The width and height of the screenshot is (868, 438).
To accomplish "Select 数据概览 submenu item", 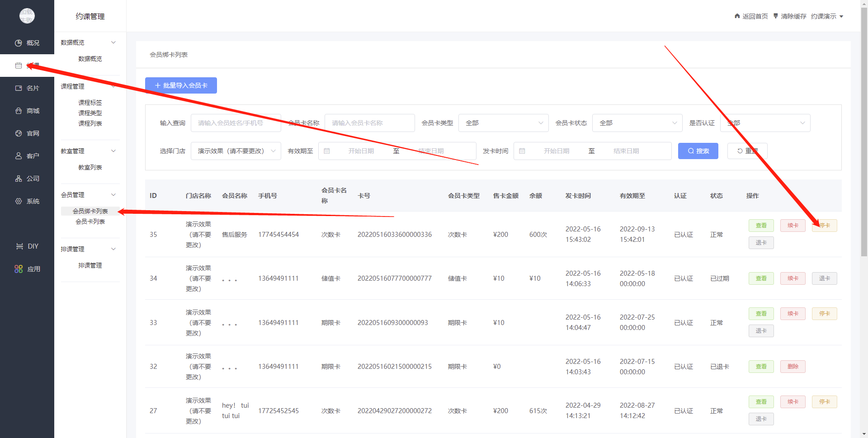I will point(90,59).
